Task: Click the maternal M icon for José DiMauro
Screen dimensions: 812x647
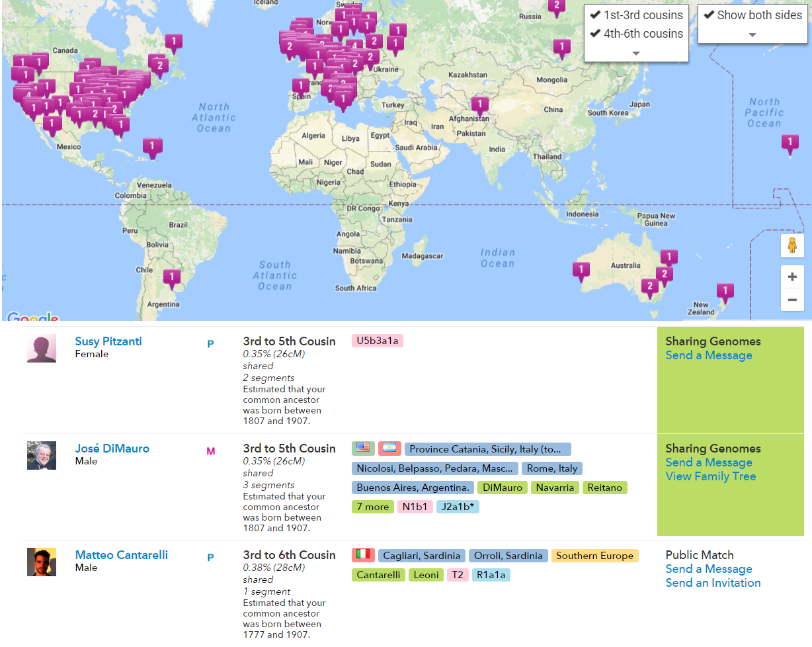Action: pyautogui.click(x=211, y=451)
